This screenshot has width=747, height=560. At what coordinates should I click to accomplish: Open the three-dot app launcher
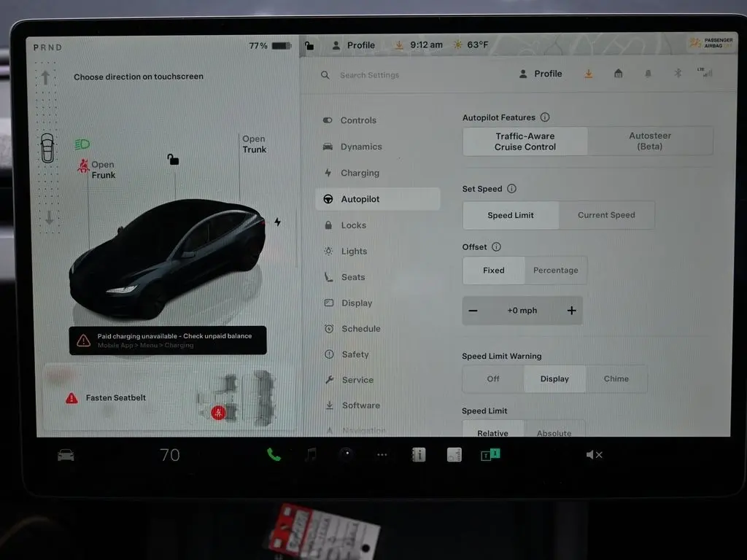coord(382,455)
